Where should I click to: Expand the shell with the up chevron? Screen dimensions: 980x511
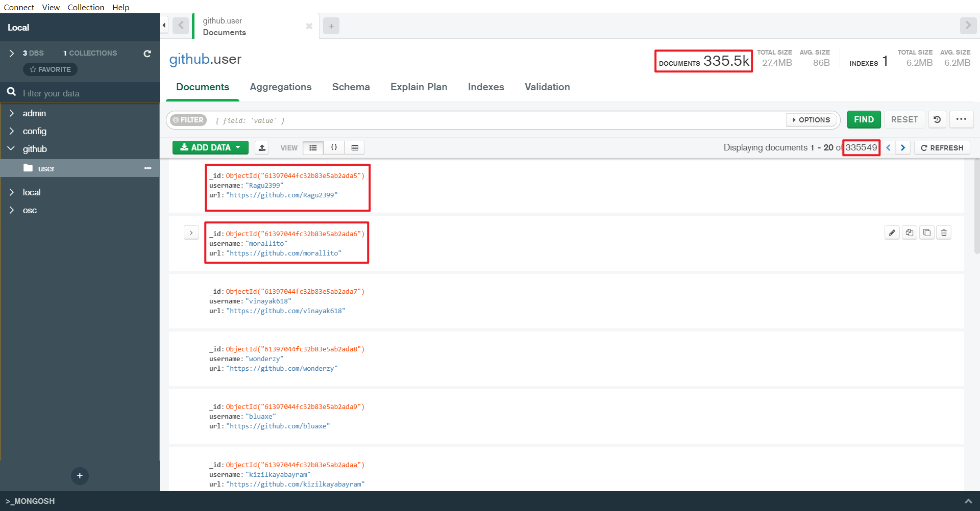(968, 501)
